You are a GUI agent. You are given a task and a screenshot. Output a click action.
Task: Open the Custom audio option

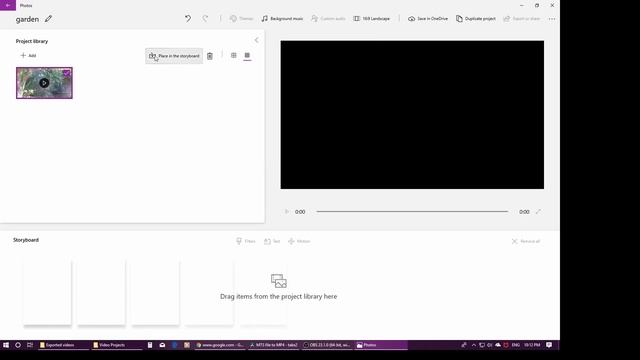(x=328, y=18)
